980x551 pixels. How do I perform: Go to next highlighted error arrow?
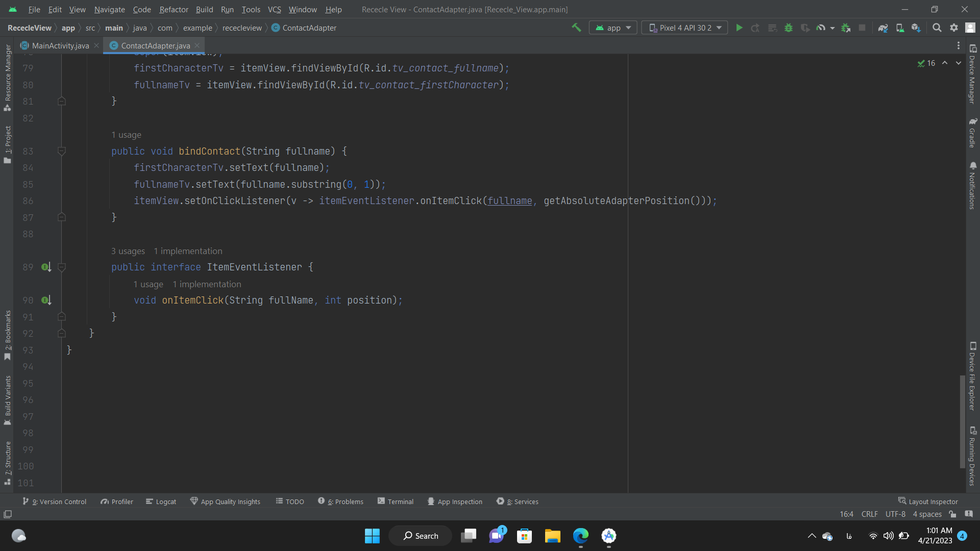pos(958,63)
